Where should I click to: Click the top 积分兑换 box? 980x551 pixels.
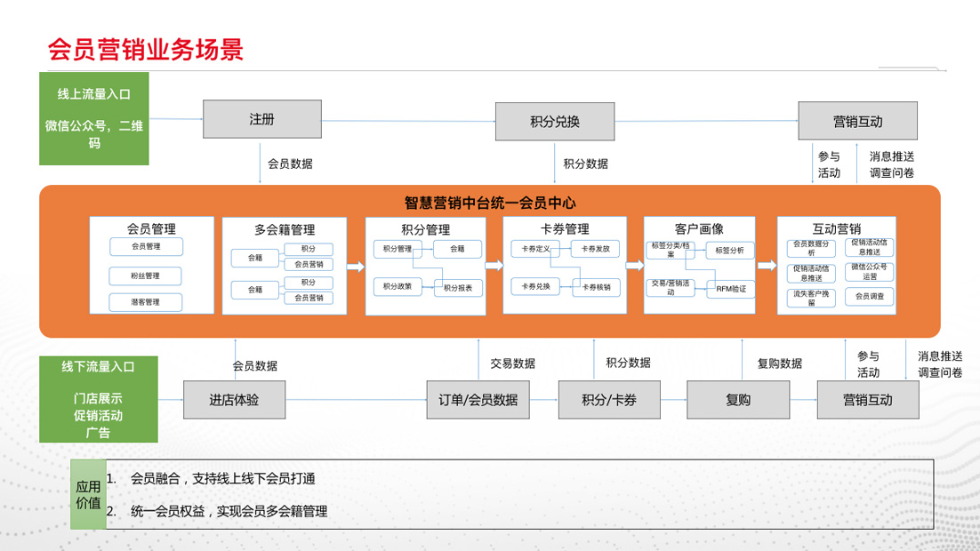(x=554, y=121)
